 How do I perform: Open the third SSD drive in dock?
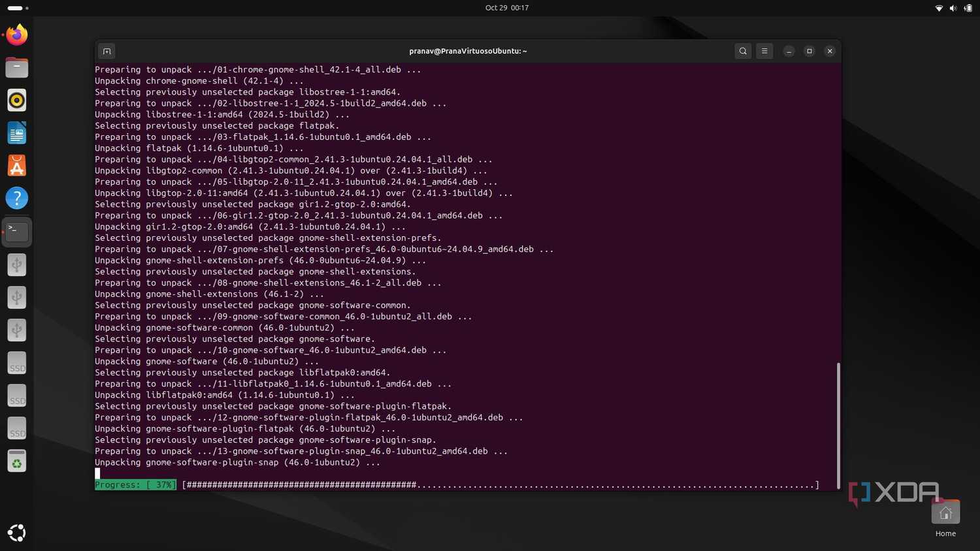(17, 428)
